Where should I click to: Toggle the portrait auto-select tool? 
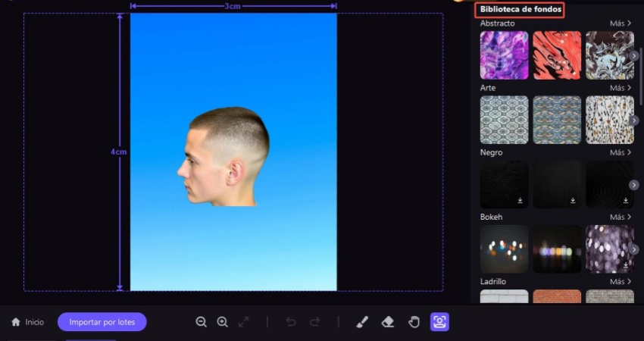439,322
